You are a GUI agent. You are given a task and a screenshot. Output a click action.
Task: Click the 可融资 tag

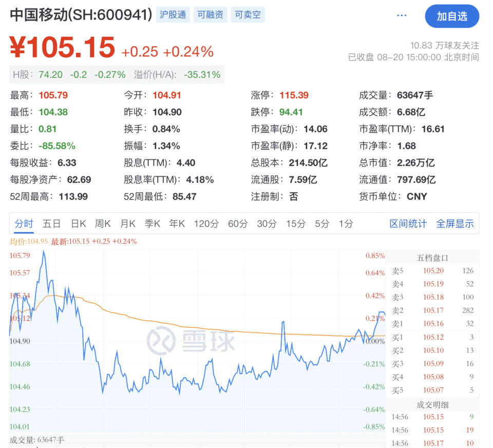[211, 15]
